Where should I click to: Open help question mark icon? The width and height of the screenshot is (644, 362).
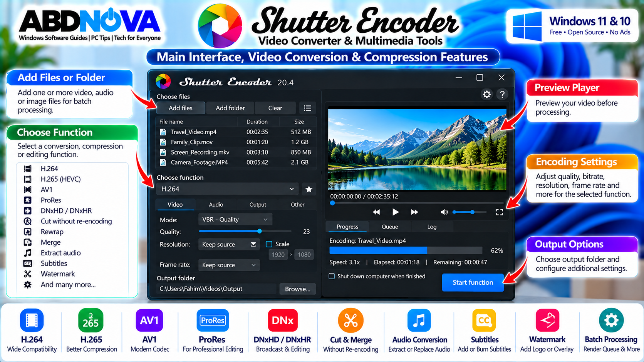(502, 94)
